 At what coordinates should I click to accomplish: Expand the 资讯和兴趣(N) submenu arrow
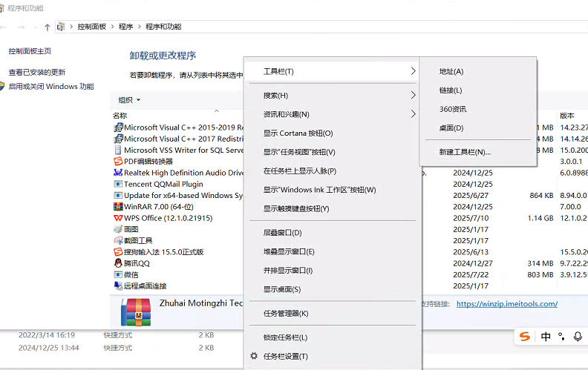[413, 114]
